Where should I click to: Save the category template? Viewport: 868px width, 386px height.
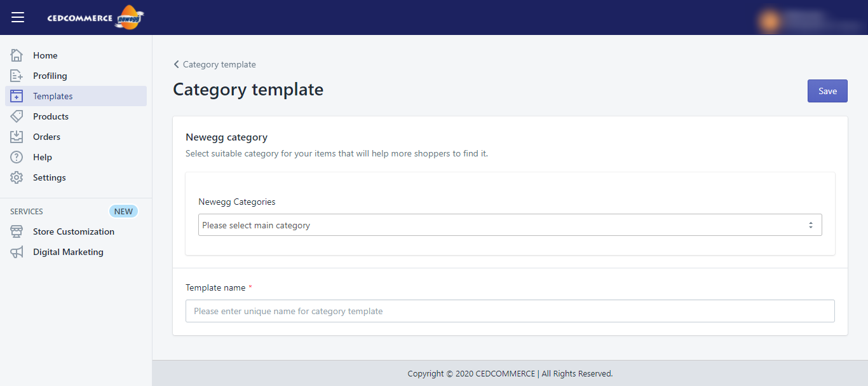click(x=827, y=91)
